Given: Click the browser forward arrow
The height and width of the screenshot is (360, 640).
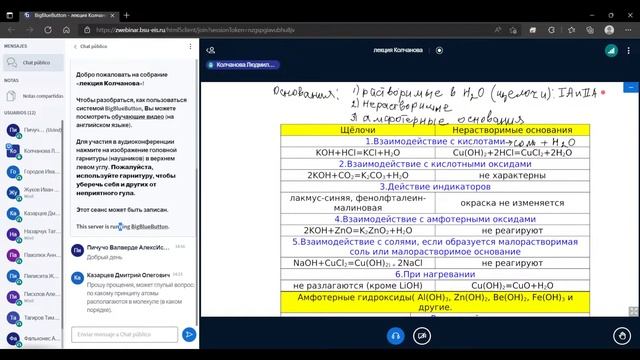Looking at the screenshot, I should click(29, 30).
